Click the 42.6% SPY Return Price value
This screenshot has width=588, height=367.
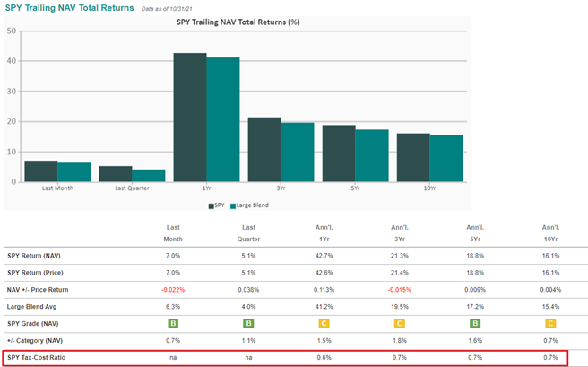click(x=324, y=273)
